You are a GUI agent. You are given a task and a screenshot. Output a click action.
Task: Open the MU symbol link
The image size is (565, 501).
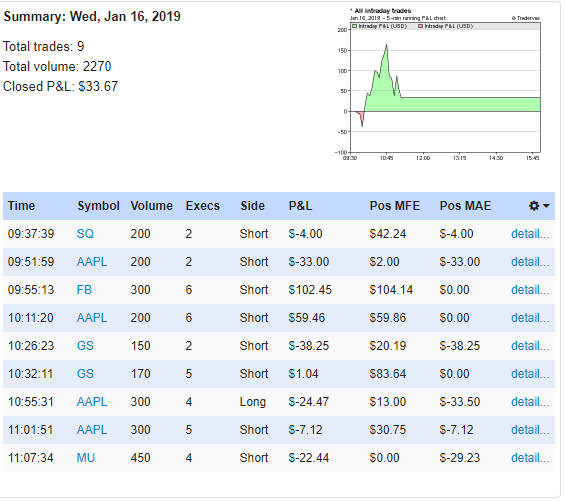tap(86, 458)
